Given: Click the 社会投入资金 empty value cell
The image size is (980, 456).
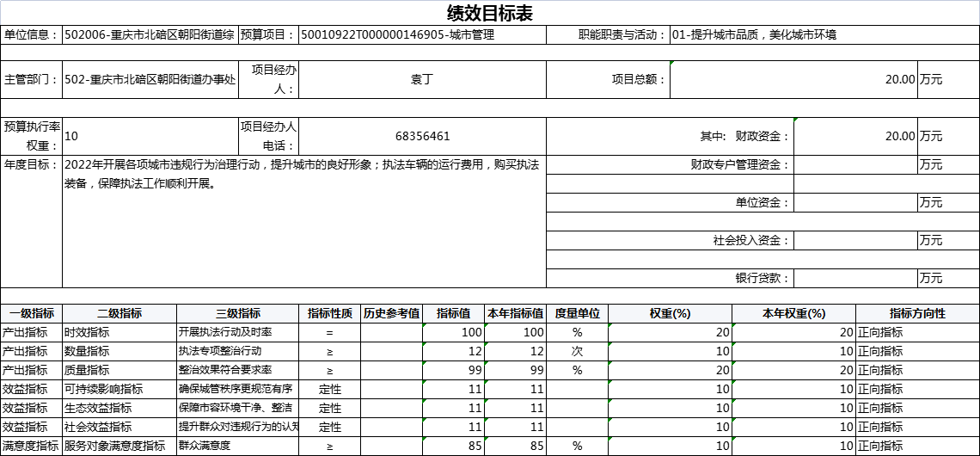Looking at the screenshot, I should click(x=854, y=240).
